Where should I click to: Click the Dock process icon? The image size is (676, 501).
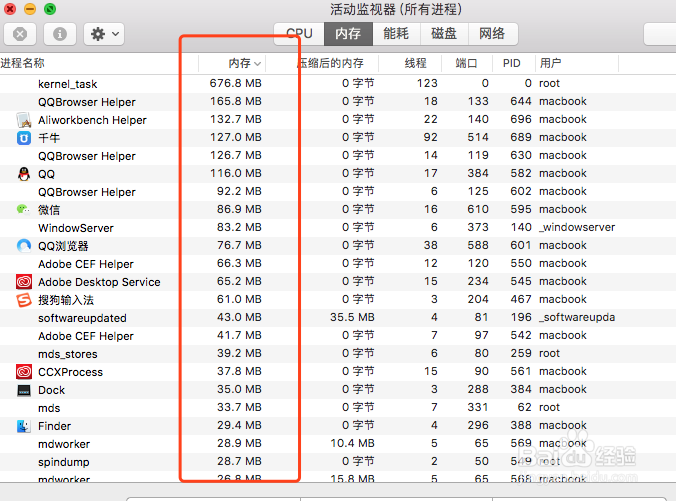coord(24,390)
